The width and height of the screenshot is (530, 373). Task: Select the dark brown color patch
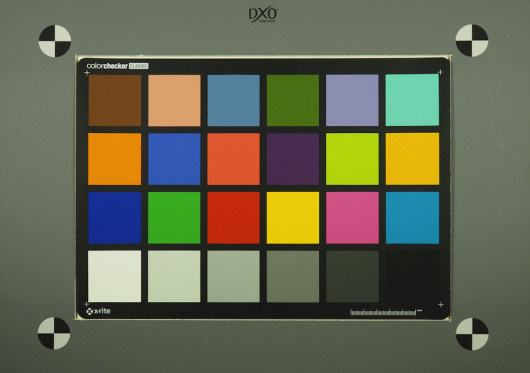(x=115, y=100)
